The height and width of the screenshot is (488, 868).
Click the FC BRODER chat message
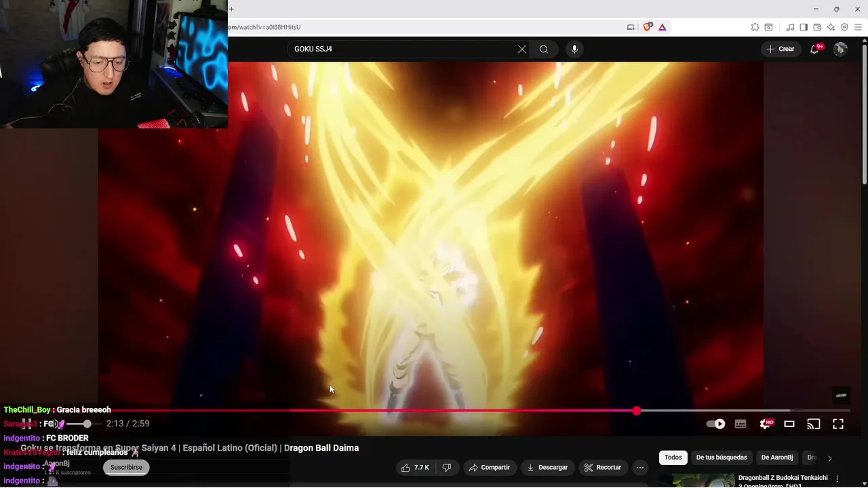(67, 439)
